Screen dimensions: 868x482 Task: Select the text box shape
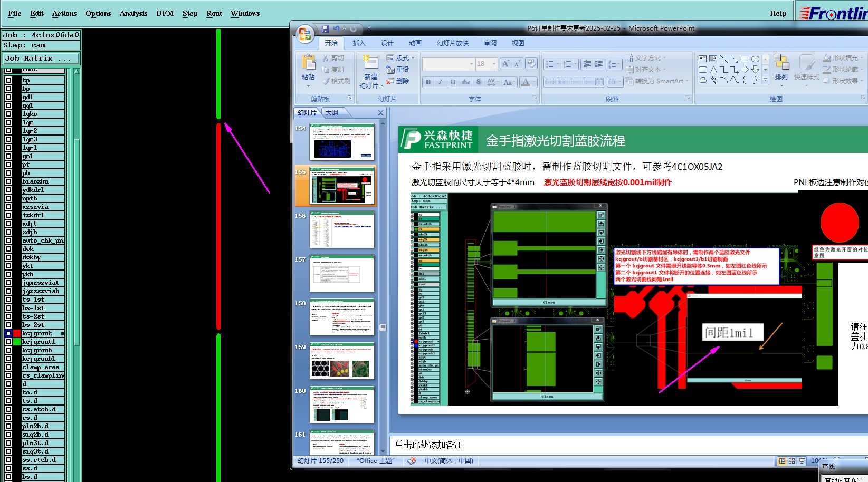click(702, 59)
